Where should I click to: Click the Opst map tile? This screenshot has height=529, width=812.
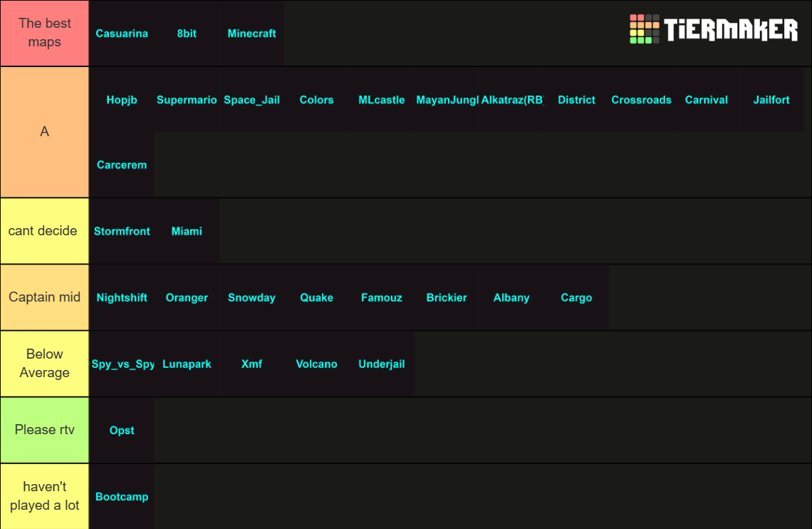pos(122,430)
